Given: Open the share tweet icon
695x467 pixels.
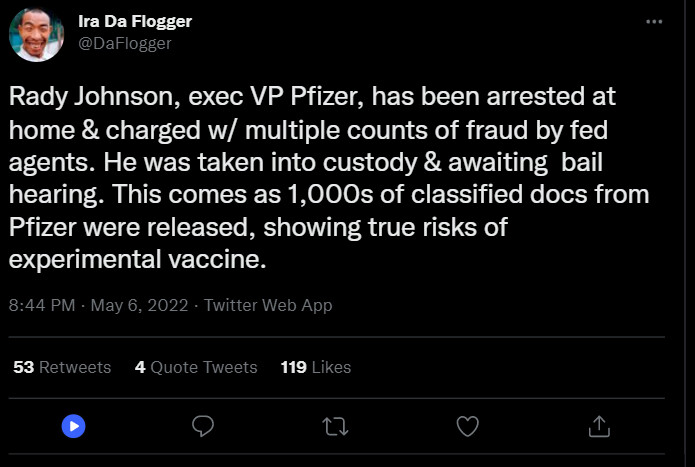Looking at the screenshot, I should [x=599, y=426].
